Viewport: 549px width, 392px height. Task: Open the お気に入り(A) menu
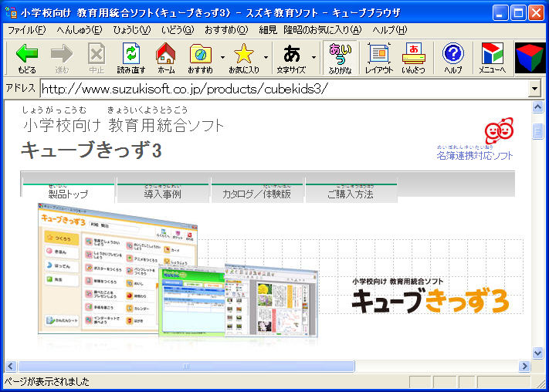click(x=310, y=30)
